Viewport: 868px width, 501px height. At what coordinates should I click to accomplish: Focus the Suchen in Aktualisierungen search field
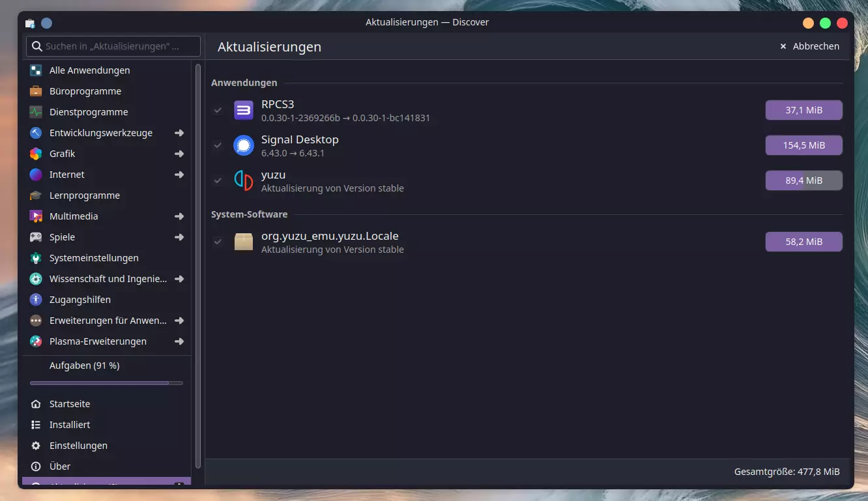click(113, 46)
